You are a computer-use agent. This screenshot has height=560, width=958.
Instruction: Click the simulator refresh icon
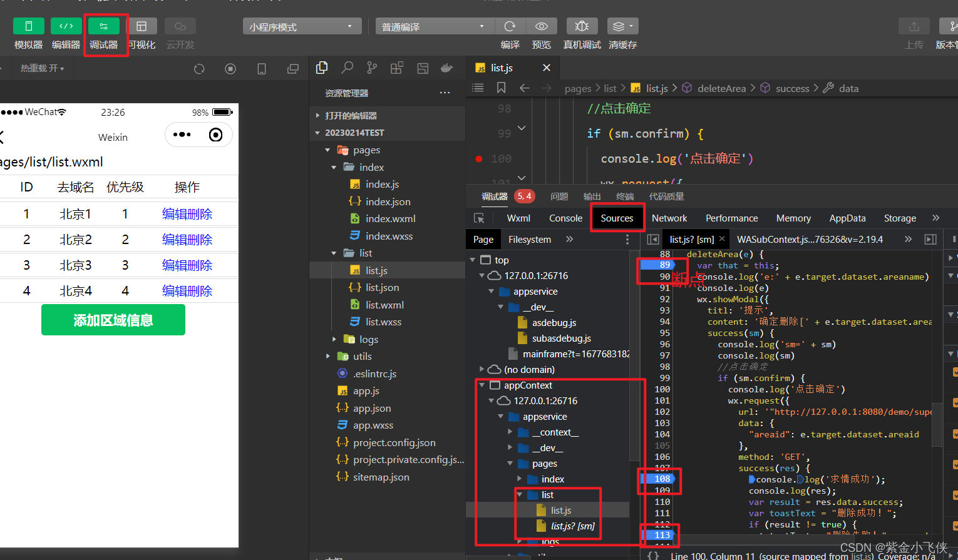[199, 69]
